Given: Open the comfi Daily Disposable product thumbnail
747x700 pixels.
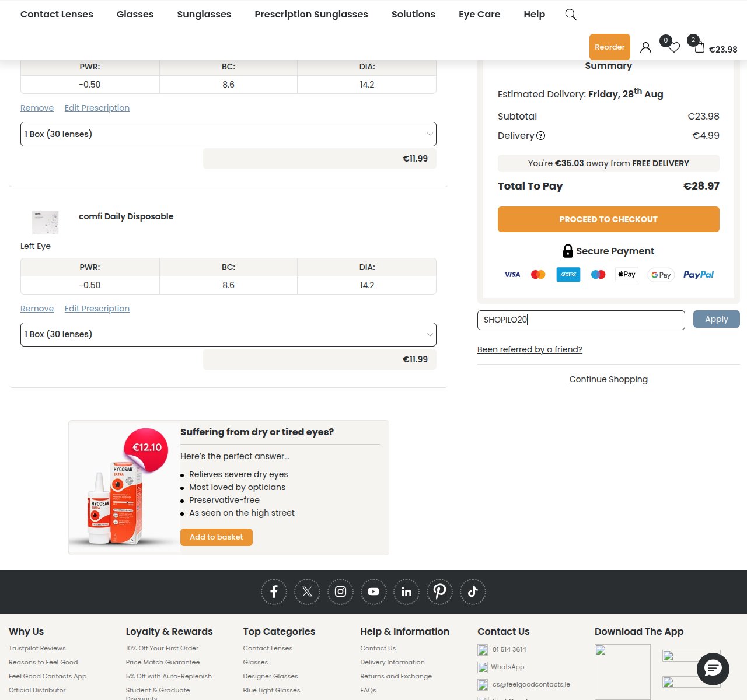Looking at the screenshot, I should (46, 222).
